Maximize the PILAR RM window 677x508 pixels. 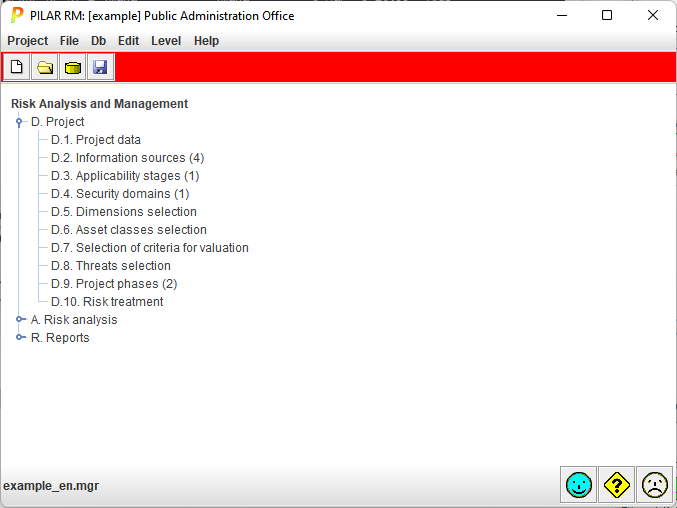[607, 16]
